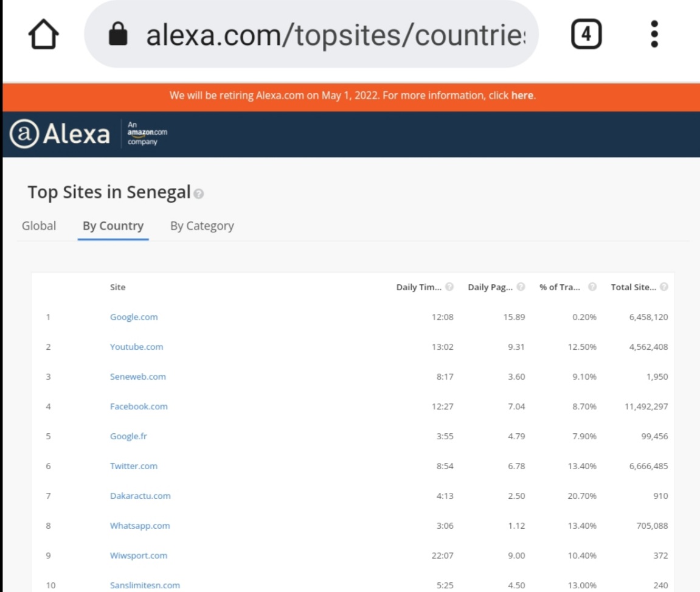Tap the home icon in the browser toolbar
Viewport: 700px width, 592px height.
point(41,33)
